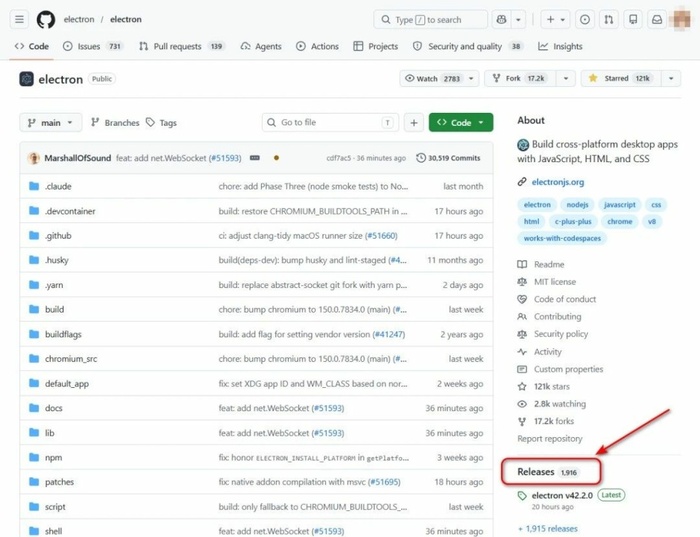Open the notifications inbox icon
This screenshot has height=537, width=700.
(x=657, y=20)
